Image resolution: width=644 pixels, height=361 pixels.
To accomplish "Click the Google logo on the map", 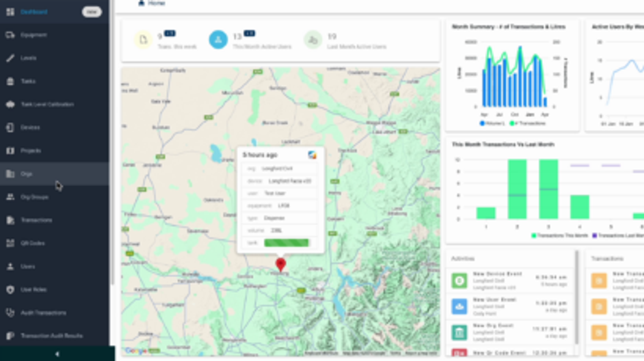I will pos(136,351).
